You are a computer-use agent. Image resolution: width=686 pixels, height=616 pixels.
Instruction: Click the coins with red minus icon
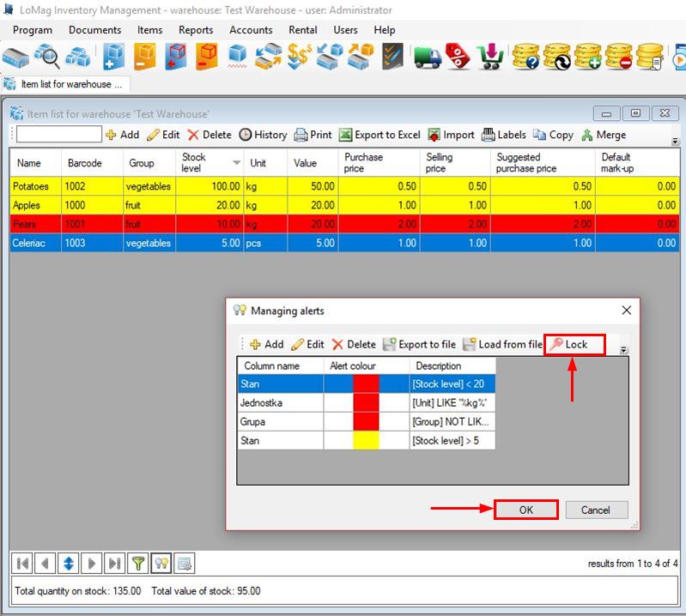[x=619, y=57]
